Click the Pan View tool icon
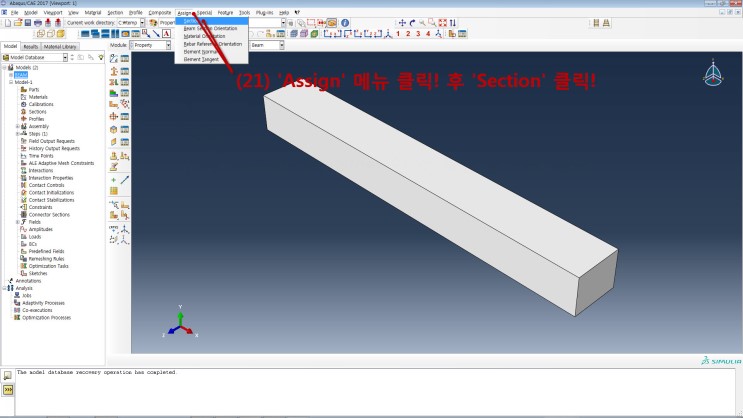743x418 pixels. pyautogui.click(x=402, y=23)
